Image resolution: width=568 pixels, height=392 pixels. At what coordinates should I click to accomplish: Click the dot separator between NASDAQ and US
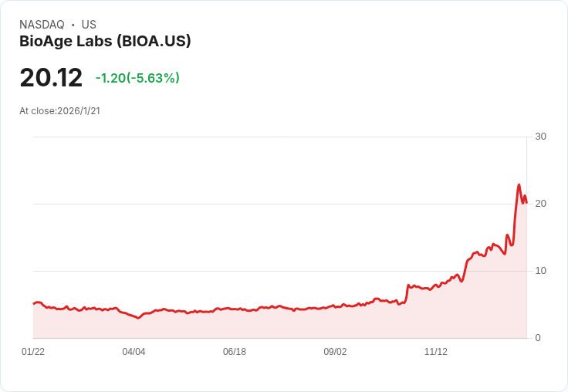click(73, 25)
